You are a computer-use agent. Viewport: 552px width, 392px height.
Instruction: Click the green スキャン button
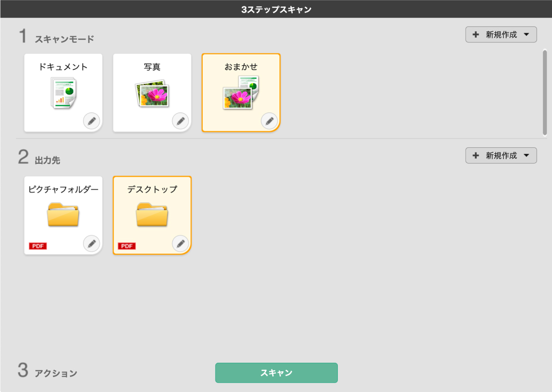click(x=276, y=373)
